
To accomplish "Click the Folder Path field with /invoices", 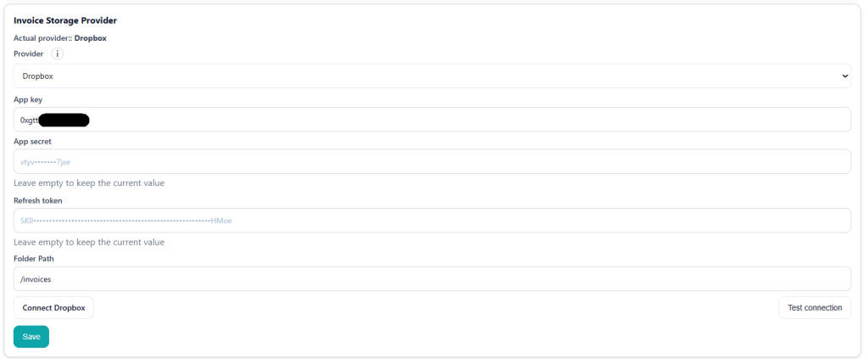I will (x=432, y=278).
